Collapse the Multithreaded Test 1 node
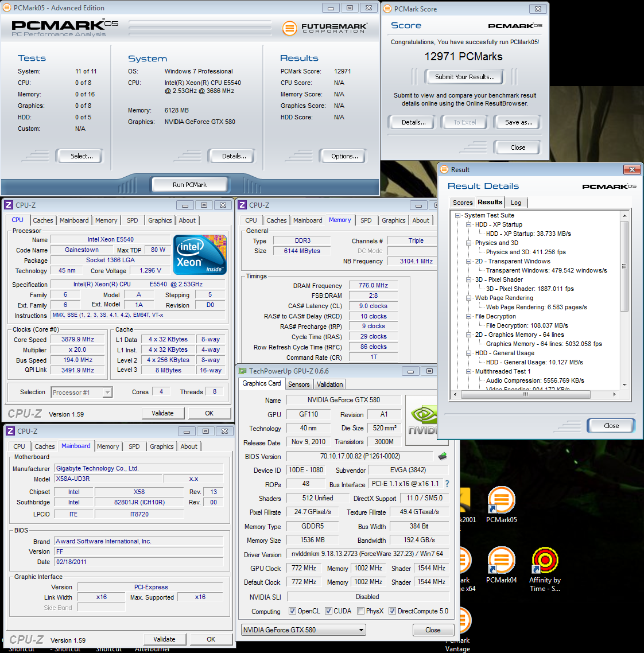This screenshot has width=644, height=653. pyautogui.click(x=468, y=371)
